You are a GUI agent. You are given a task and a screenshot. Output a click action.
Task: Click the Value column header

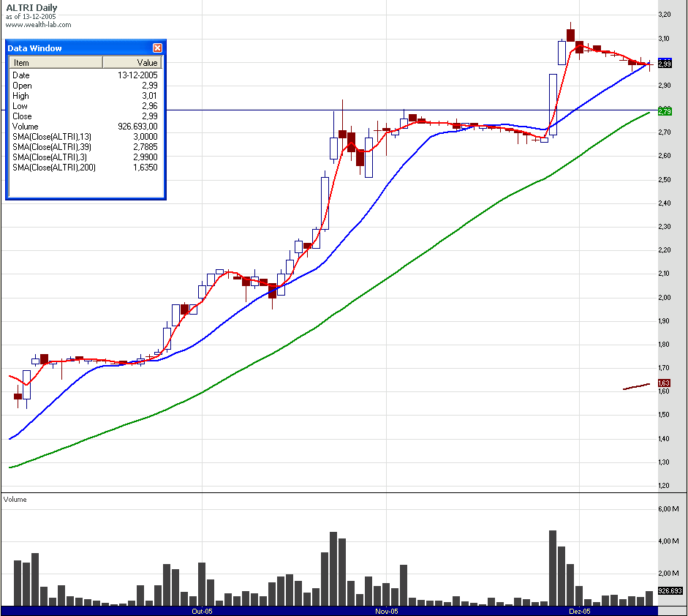[x=132, y=62]
